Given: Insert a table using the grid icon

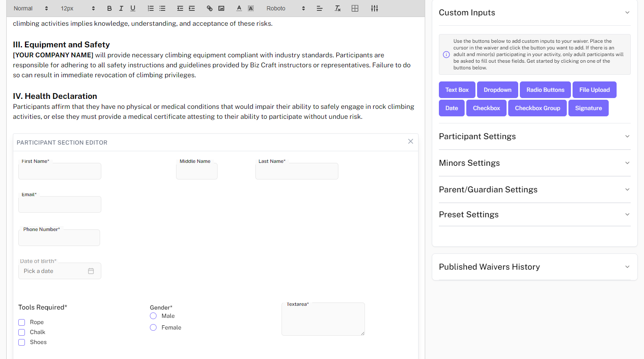Looking at the screenshot, I should pyautogui.click(x=355, y=8).
